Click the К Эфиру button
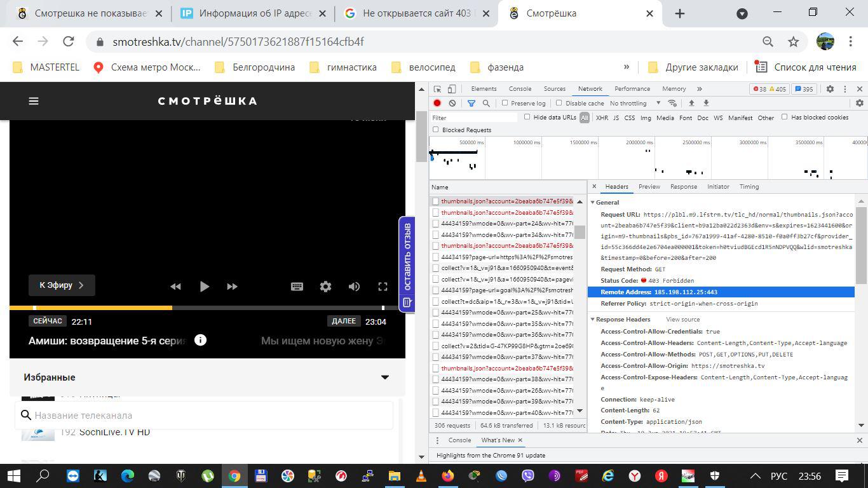Viewport: 868px width, 488px height. pos(62,285)
